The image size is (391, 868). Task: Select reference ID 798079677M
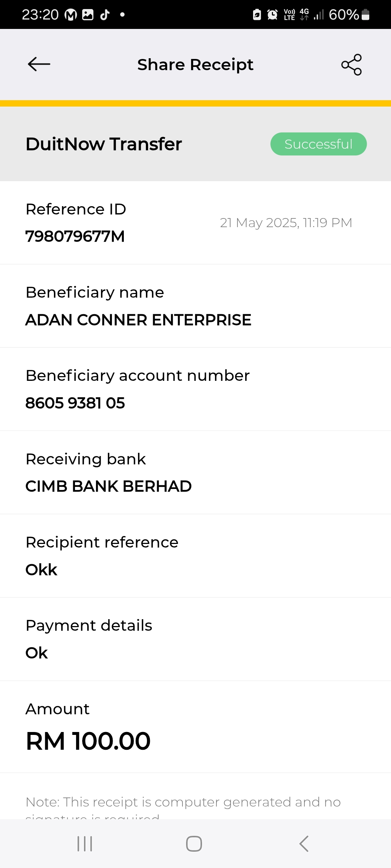pyautogui.click(x=75, y=237)
